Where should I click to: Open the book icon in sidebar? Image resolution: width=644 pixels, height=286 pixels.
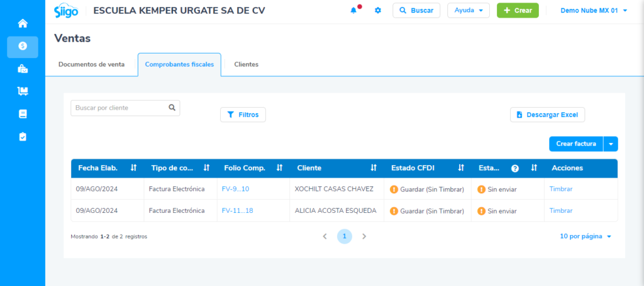(23, 114)
